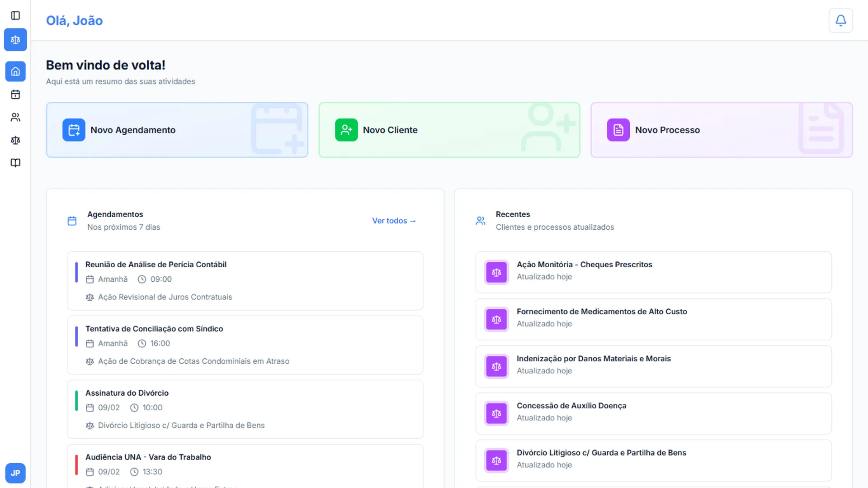This screenshot has height=488, width=868.
Task: Select the Audiência UNA appointment card
Action: [245, 465]
